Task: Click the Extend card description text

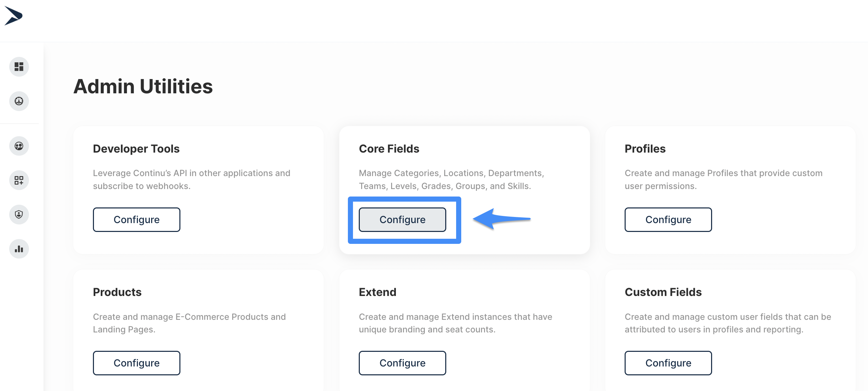Action: point(455,323)
